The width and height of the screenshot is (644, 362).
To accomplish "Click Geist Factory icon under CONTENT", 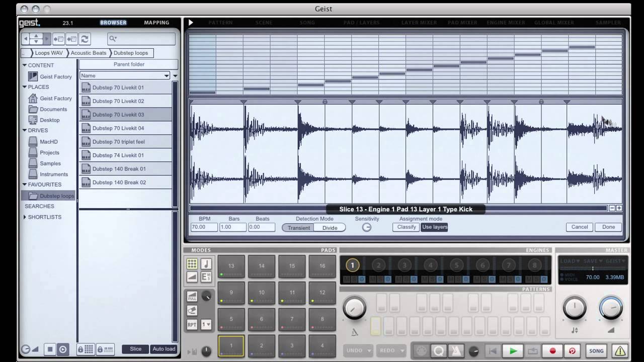I will click(33, 76).
